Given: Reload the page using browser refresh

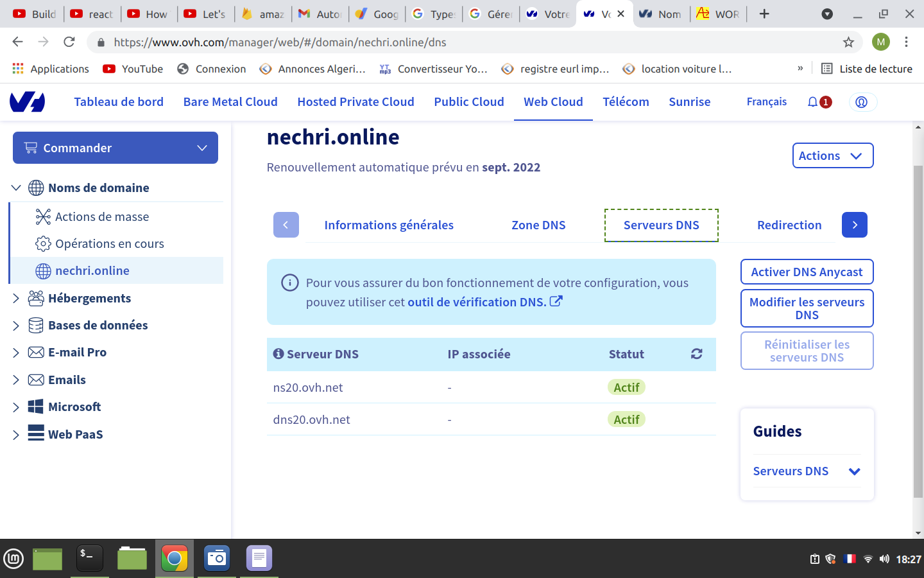Looking at the screenshot, I should coord(69,42).
